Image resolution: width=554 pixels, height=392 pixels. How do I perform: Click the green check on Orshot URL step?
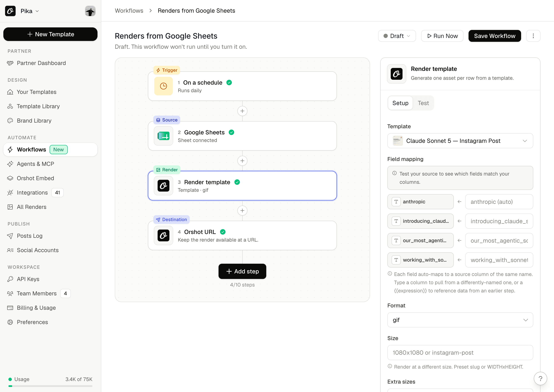click(x=223, y=232)
